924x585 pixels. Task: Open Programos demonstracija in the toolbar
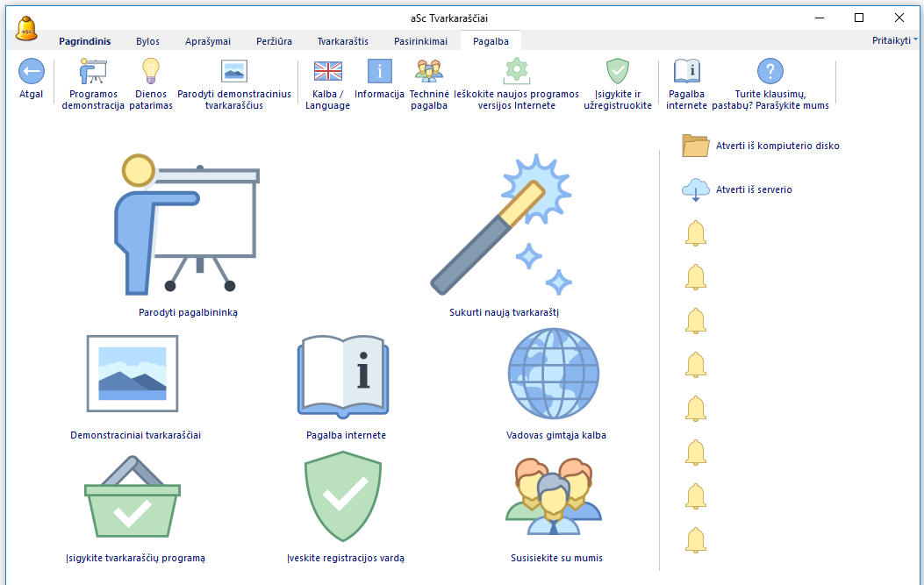(93, 72)
